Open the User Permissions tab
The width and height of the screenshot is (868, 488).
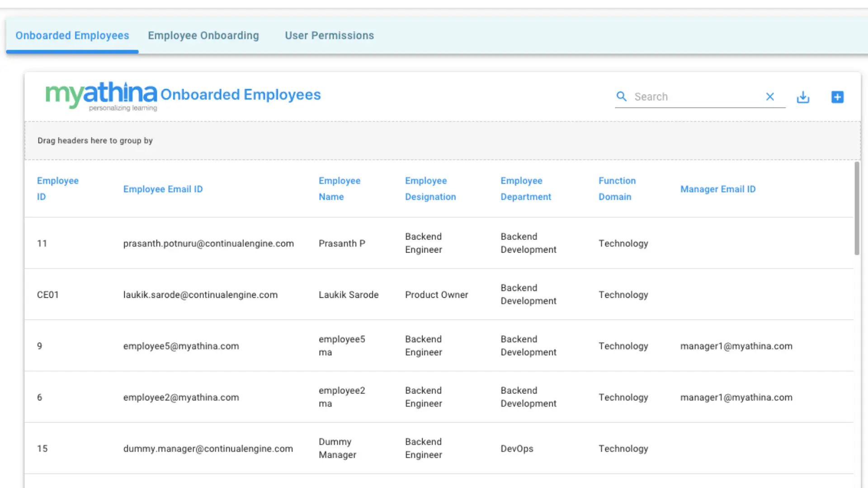(329, 35)
